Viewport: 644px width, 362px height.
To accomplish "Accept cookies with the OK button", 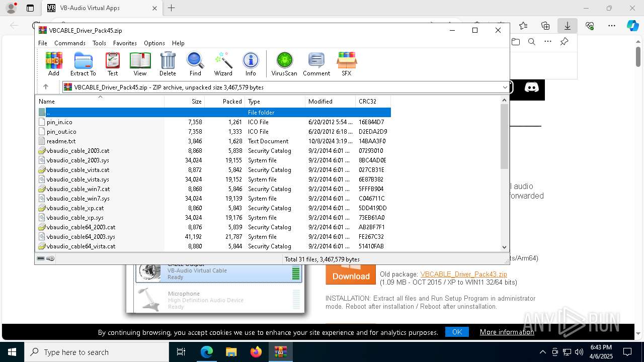I will [x=457, y=332].
